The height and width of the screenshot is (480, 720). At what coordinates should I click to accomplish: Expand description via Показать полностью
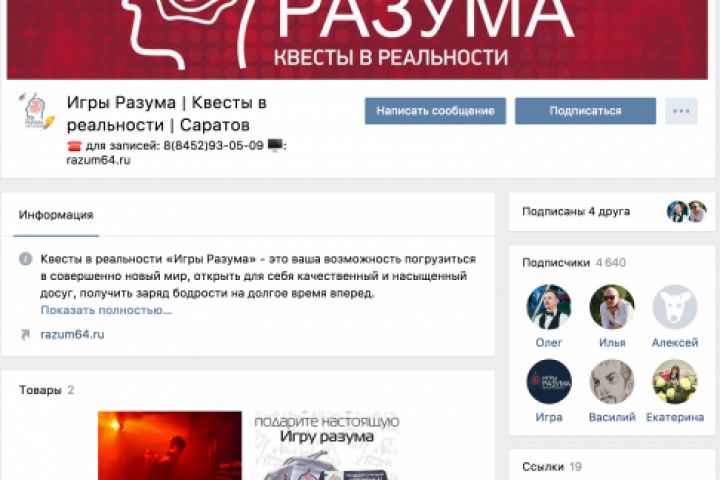click(106, 310)
